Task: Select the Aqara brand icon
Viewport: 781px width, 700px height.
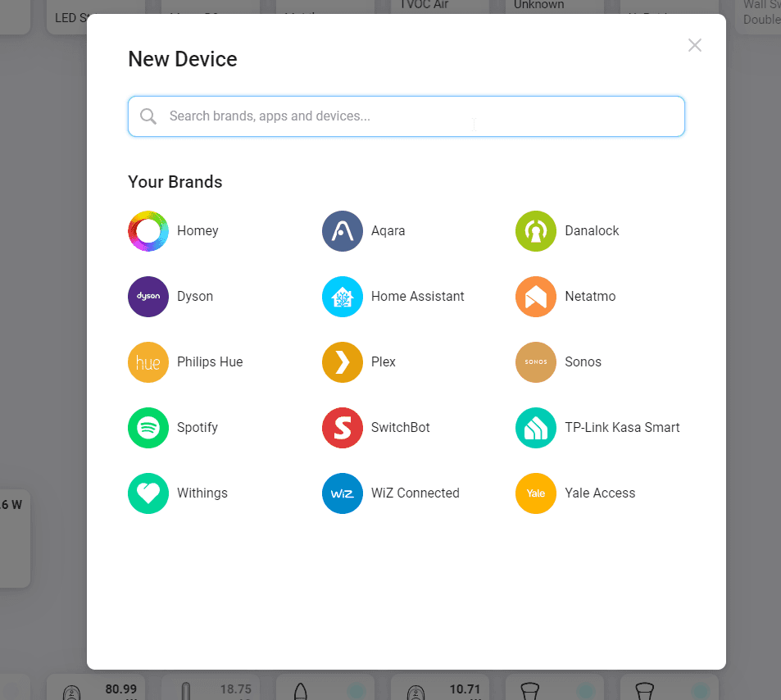Action: pos(343,231)
